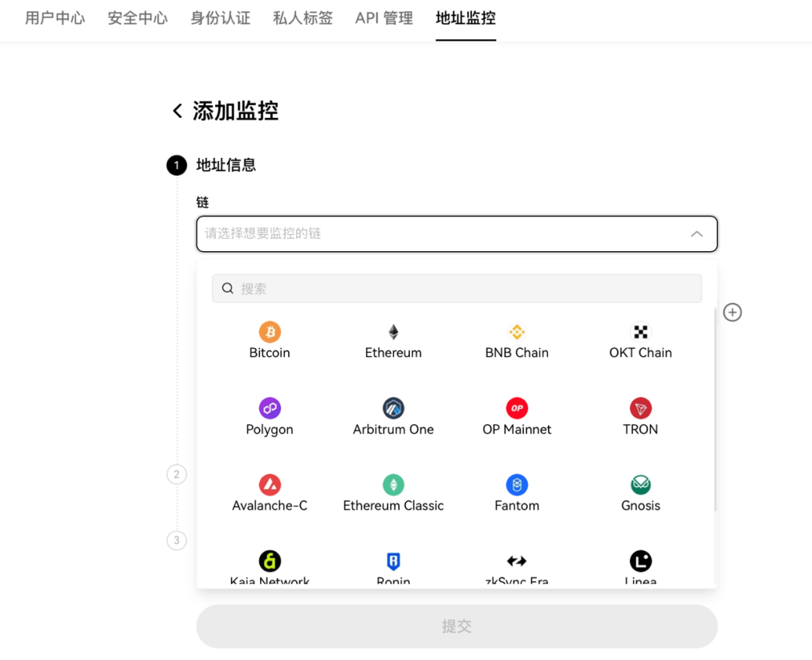The image size is (812, 660).
Task: Click step 1 地址信息 marker
Action: coord(177,165)
